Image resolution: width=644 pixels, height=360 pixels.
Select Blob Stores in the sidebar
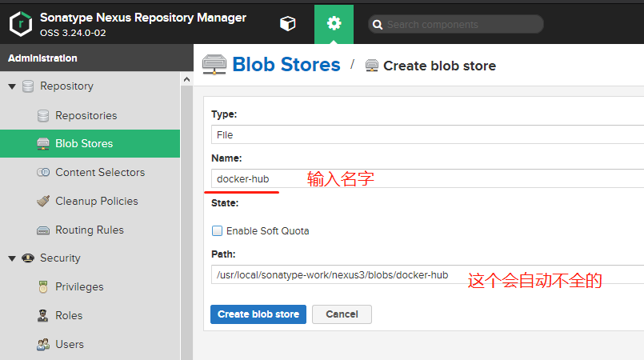(x=84, y=144)
